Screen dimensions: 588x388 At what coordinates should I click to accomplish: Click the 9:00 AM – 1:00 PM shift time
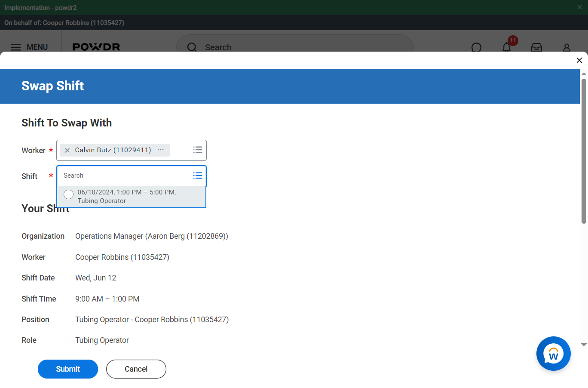tap(107, 299)
